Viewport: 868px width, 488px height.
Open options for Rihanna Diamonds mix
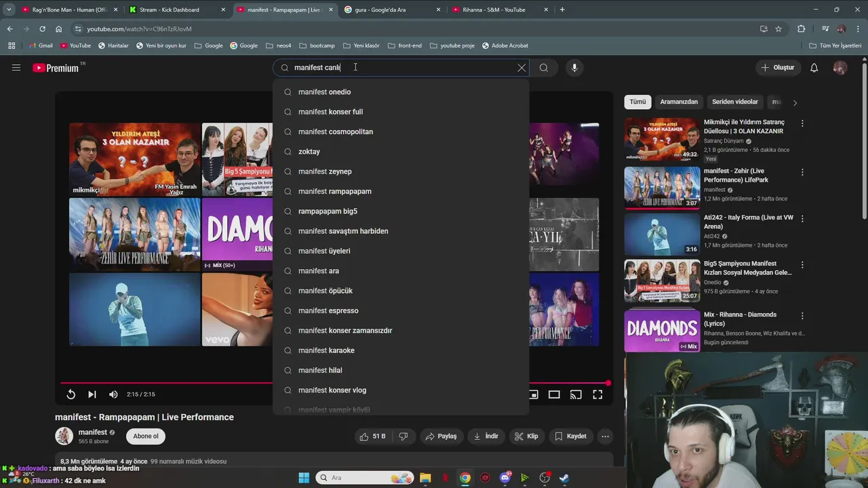point(802,316)
